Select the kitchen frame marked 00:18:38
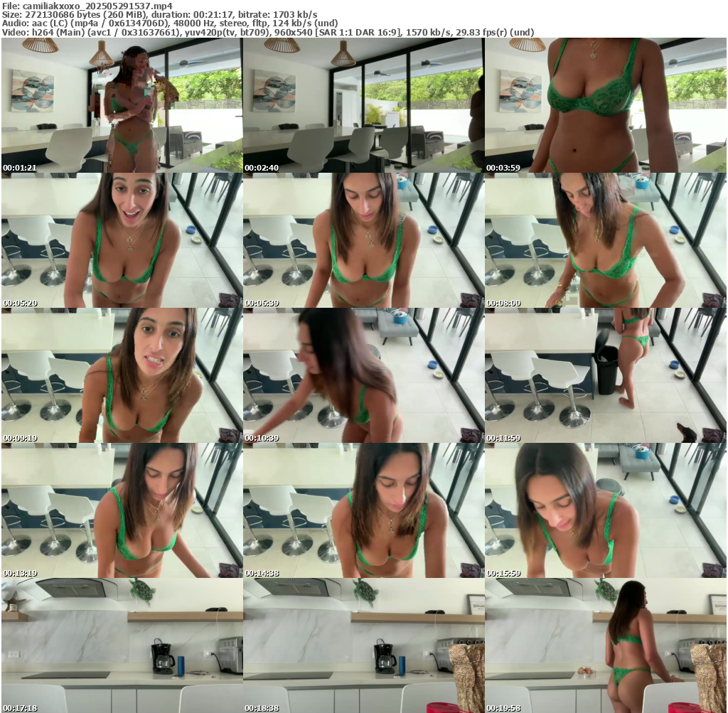The image size is (728, 713). pos(363,645)
